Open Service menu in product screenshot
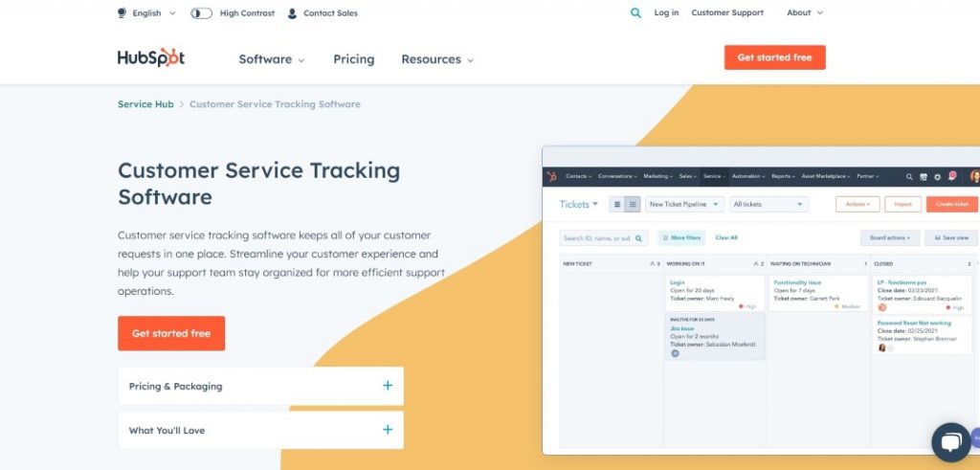Viewport: 980px width, 470px height. pyautogui.click(x=714, y=177)
